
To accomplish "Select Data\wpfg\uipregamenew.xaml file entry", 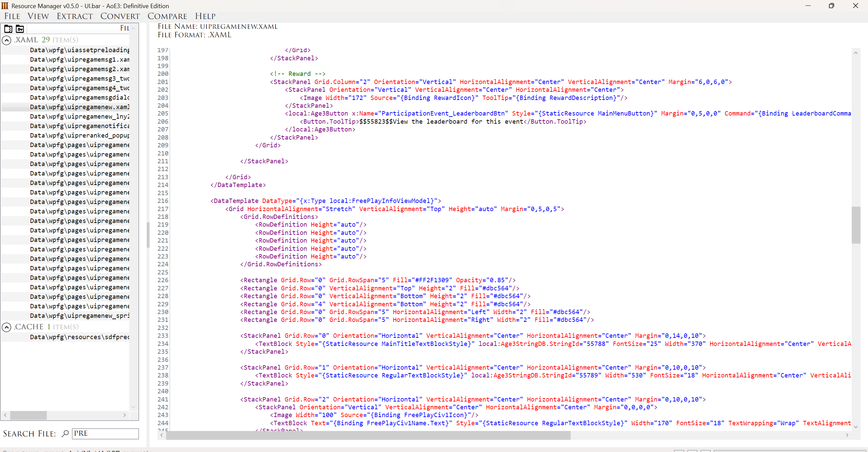I will 79,107.
